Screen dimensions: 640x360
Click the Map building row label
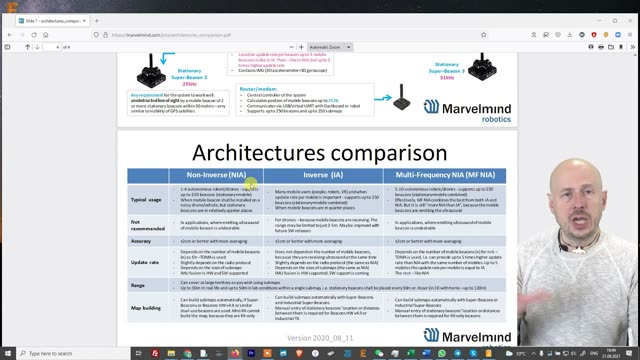pos(146,308)
